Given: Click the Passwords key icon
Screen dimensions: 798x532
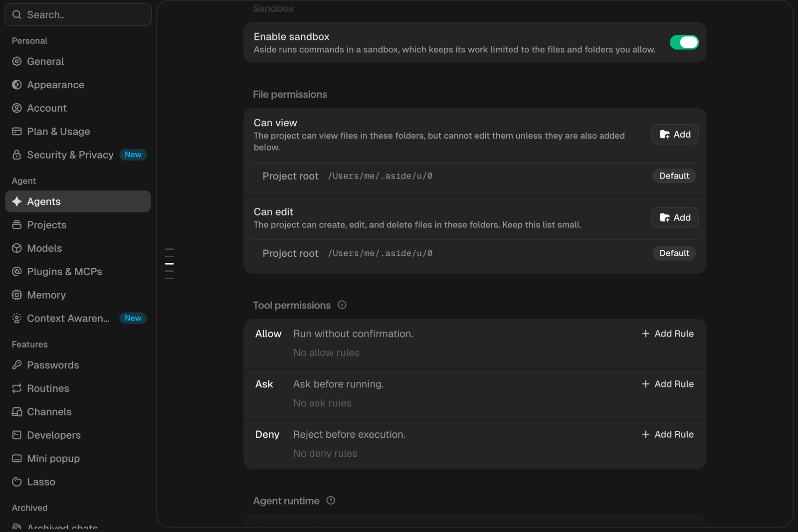Looking at the screenshot, I should pos(17,365).
